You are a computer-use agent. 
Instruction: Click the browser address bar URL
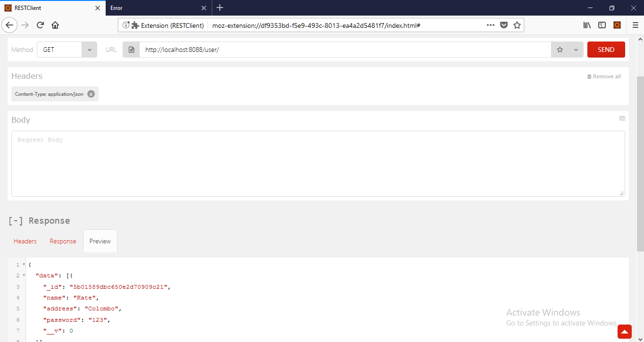tap(316, 25)
